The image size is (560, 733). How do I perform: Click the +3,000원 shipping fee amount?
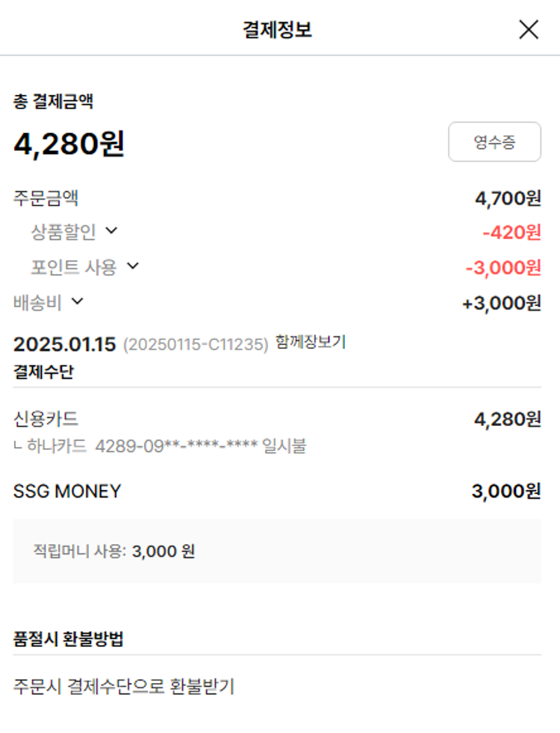point(502,303)
